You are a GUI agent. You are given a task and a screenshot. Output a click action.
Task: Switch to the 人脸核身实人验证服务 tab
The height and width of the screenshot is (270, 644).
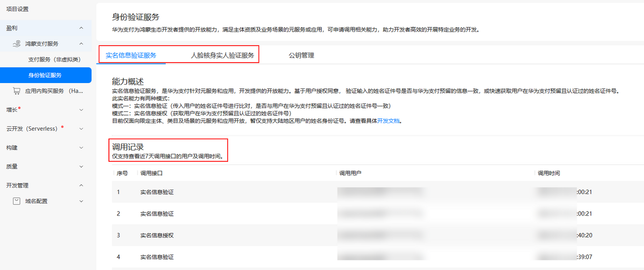[222, 55]
